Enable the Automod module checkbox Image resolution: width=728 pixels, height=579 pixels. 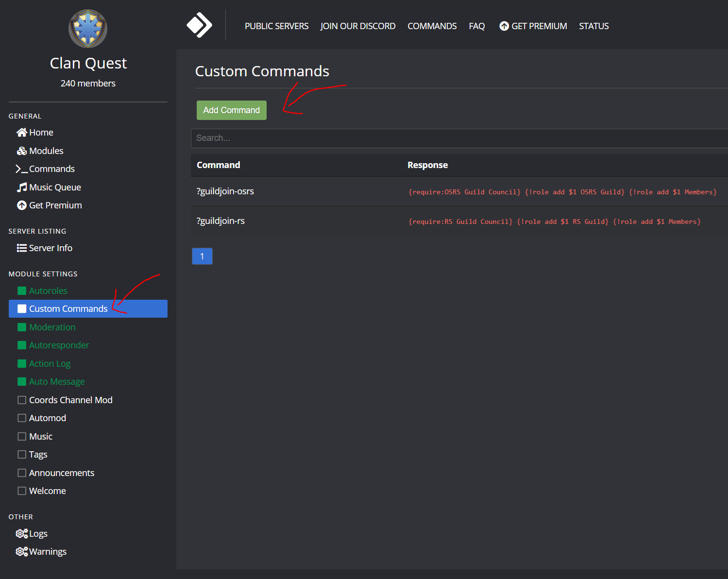[22, 418]
